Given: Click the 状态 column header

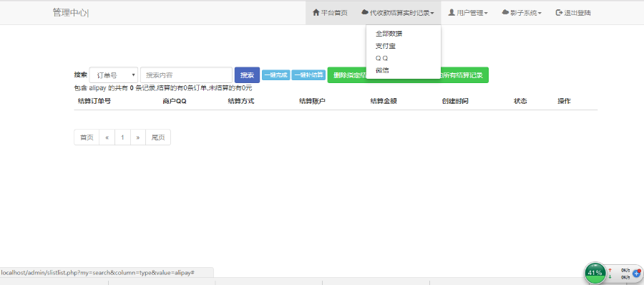Looking at the screenshot, I should (x=520, y=101).
